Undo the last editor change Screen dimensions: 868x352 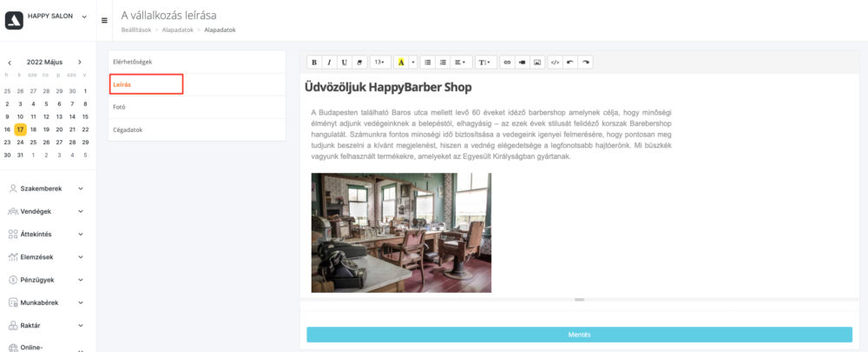pyautogui.click(x=570, y=63)
